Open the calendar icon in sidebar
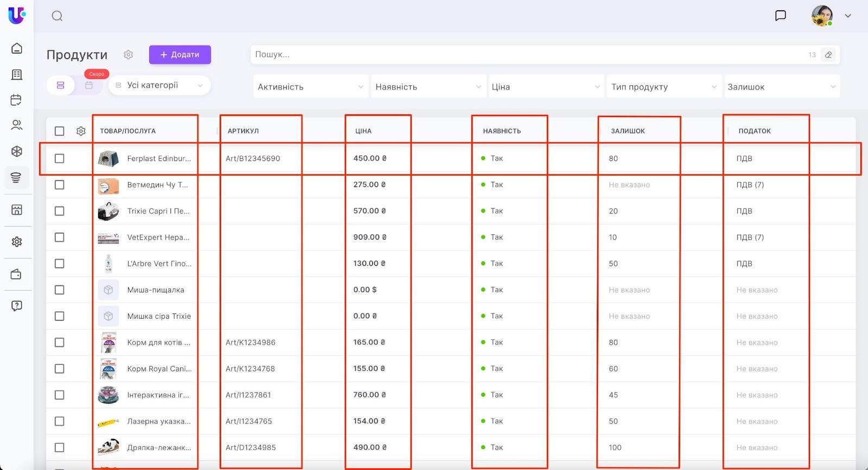868x470 pixels. click(x=16, y=100)
